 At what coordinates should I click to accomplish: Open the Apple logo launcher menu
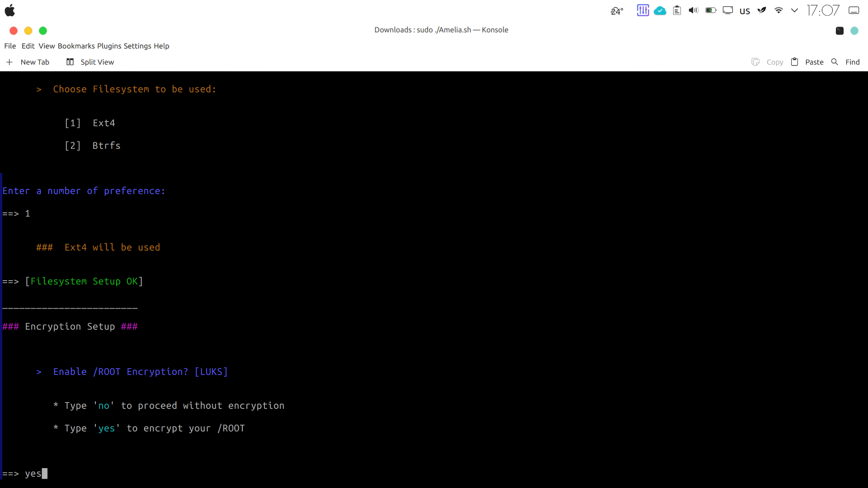point(10,10)
